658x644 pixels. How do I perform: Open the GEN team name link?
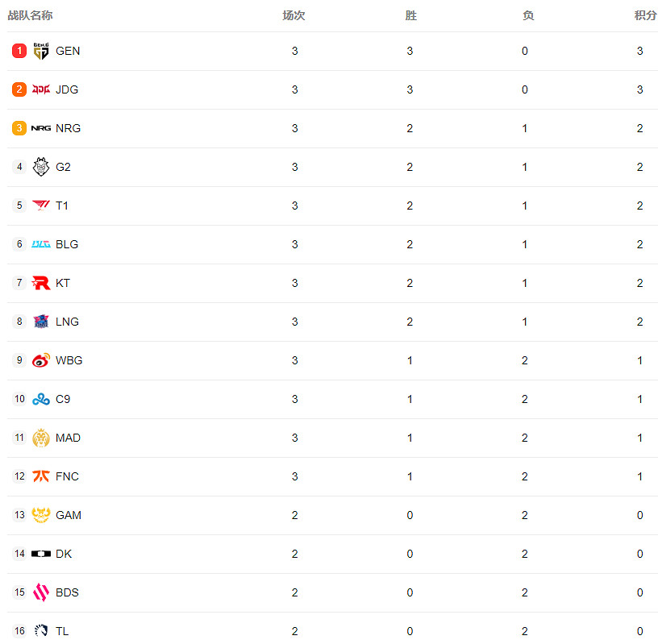(x=68, y=51)
